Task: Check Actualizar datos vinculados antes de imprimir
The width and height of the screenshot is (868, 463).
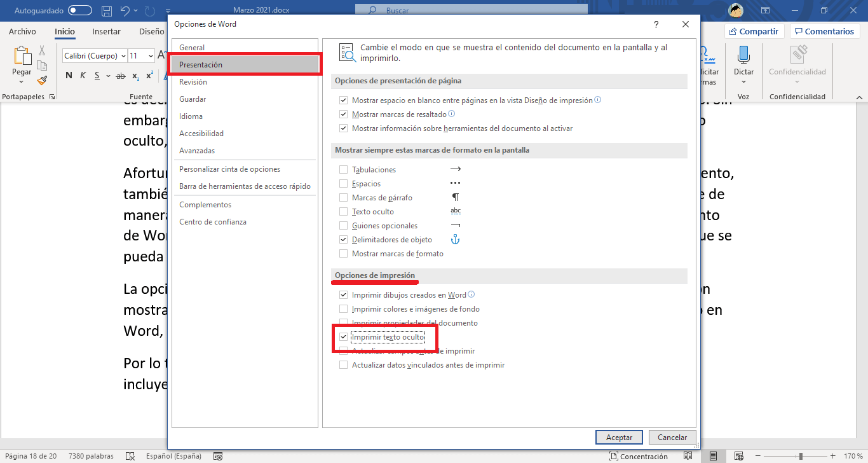Action: tap(344, 365)
